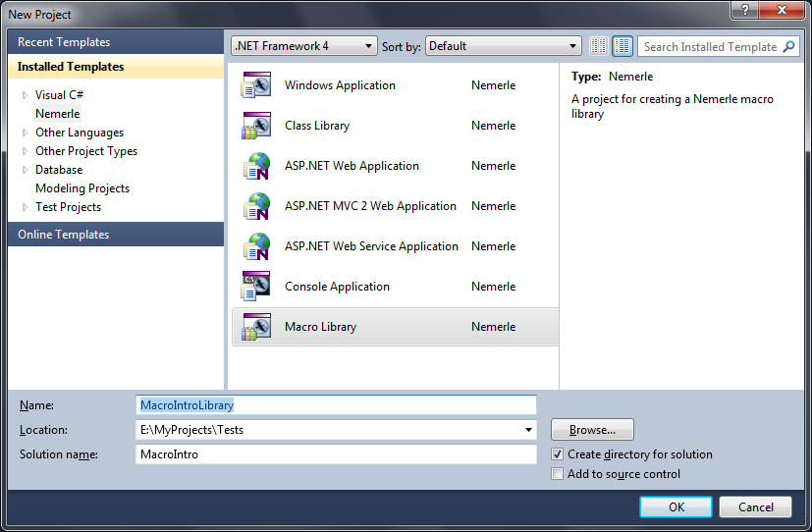Switch to medium icons list view
The image size is (812, 532).
(623, 46)
